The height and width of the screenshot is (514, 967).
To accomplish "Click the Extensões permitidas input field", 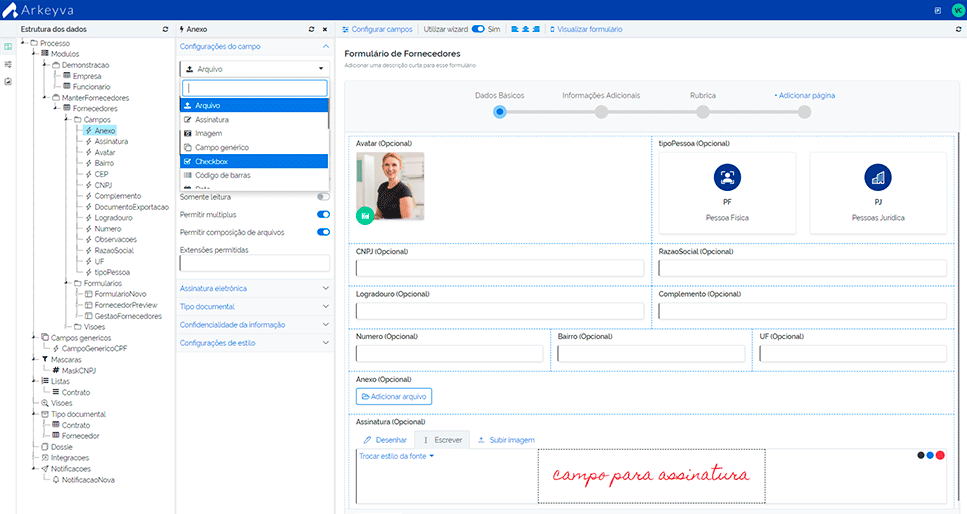I will tap(254, 264).
